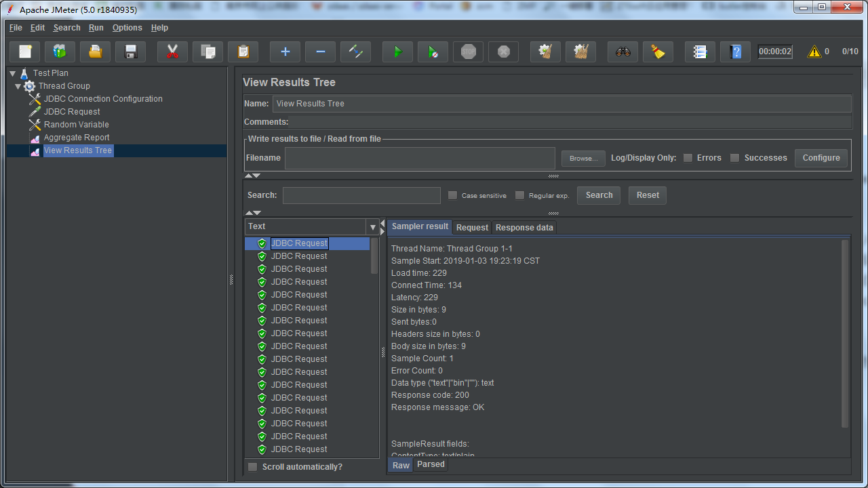
Task: Select View Results Tree tree item
Action: (x=78, y=150)
